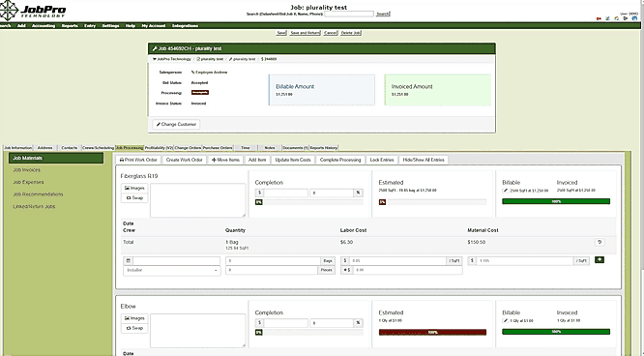This screenshot has width=644, height=356.
Task: Click Elbow estimated red progress bar
Action: coord(432,332)
